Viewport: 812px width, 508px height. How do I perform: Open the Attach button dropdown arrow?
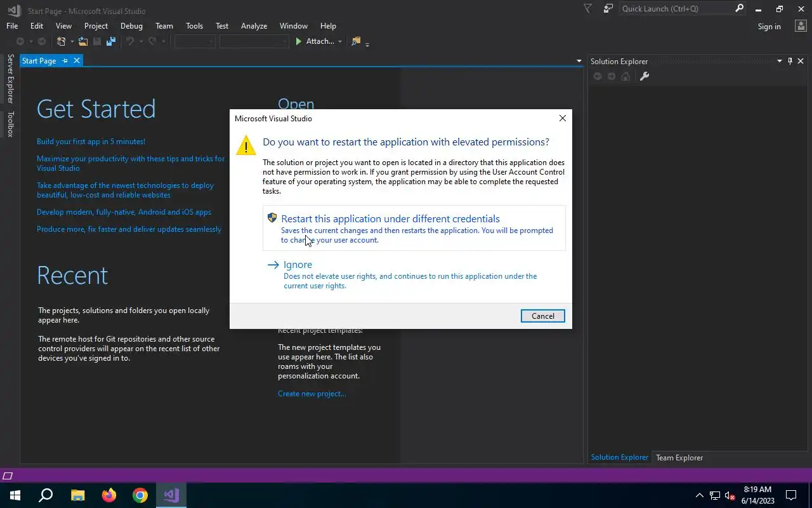coord(340,42)
